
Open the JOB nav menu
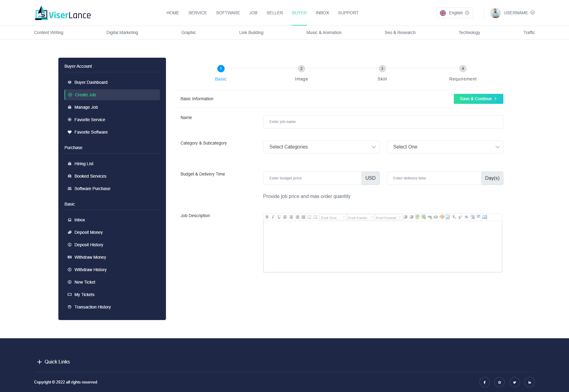pos(253,13)
